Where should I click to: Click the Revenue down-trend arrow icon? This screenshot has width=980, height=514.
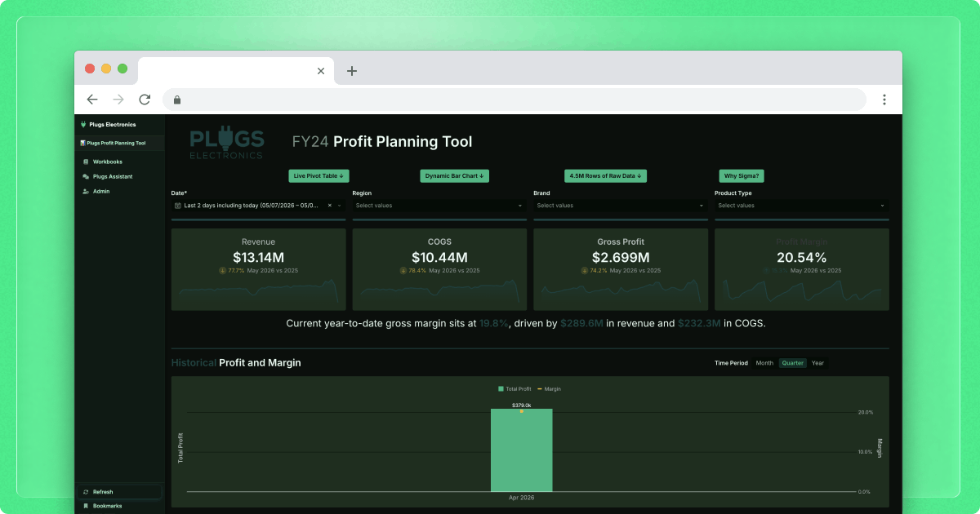223,270
